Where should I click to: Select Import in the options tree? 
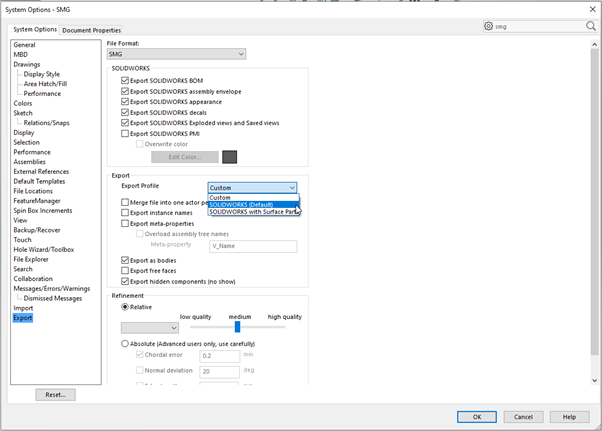pos(23,308)
